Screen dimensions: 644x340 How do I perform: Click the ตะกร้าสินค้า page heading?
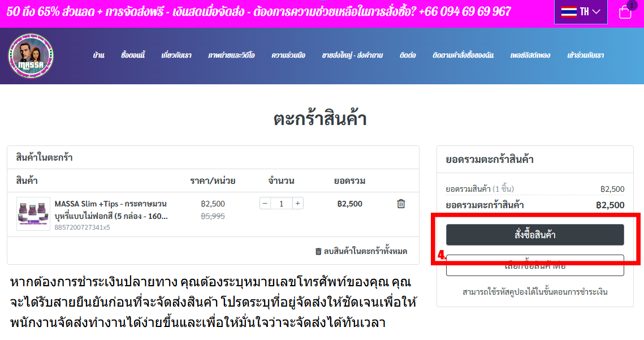click(x=320, y=119)
